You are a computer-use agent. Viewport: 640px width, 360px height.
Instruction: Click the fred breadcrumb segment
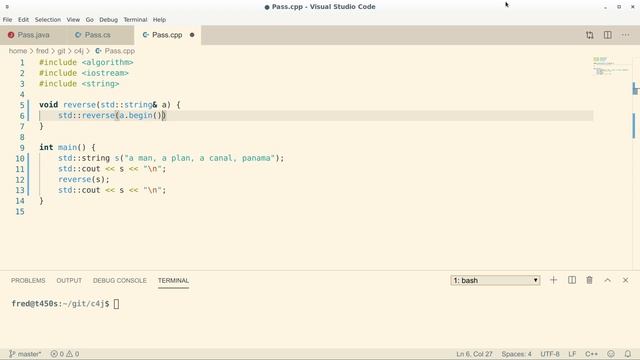pyautogui.click(x=42, y=51)
